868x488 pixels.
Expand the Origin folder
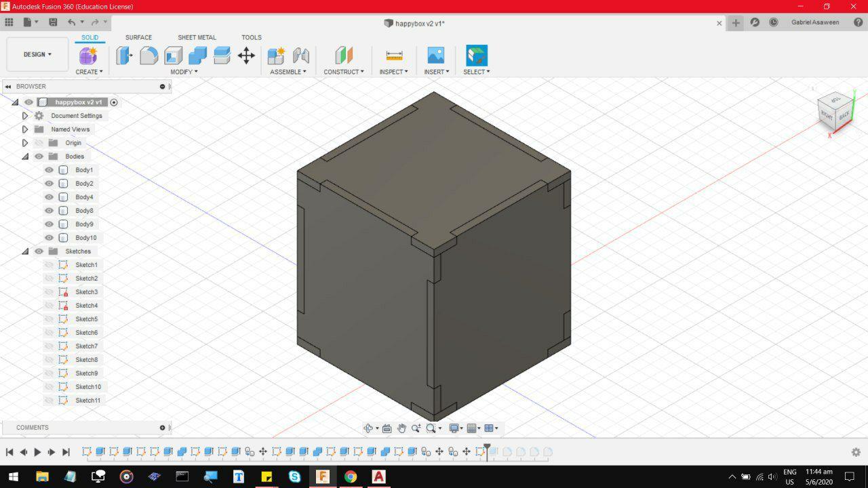click(x=25, y=143)
